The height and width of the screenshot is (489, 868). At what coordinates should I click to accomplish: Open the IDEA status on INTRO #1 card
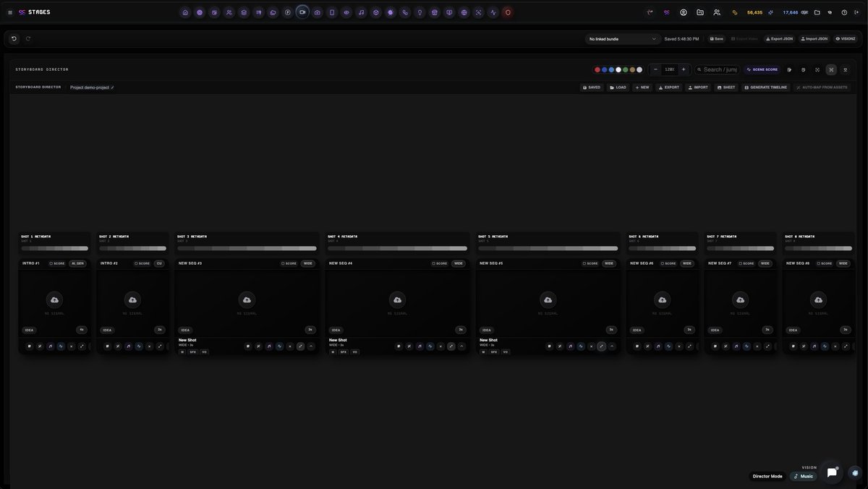point(29,330)
